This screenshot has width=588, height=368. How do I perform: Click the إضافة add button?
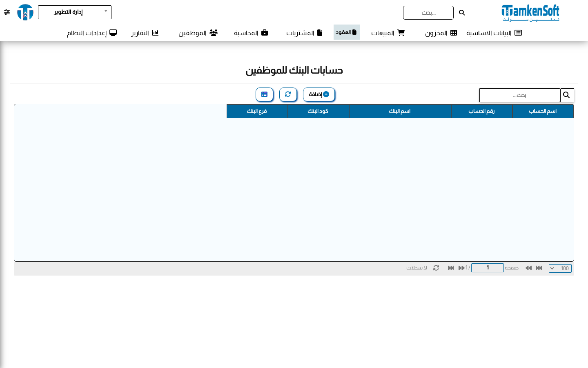click(x=319, y=94)
